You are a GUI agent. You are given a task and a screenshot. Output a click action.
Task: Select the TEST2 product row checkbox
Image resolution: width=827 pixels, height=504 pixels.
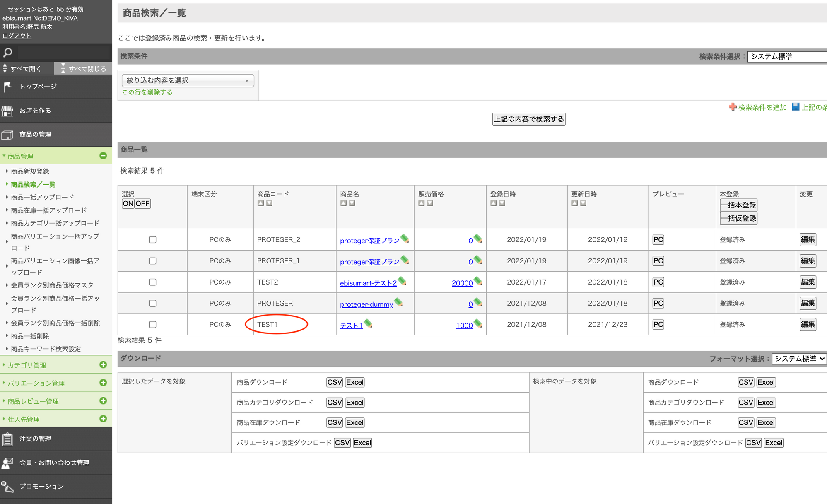pyautogui.click(x=153, y=282)
